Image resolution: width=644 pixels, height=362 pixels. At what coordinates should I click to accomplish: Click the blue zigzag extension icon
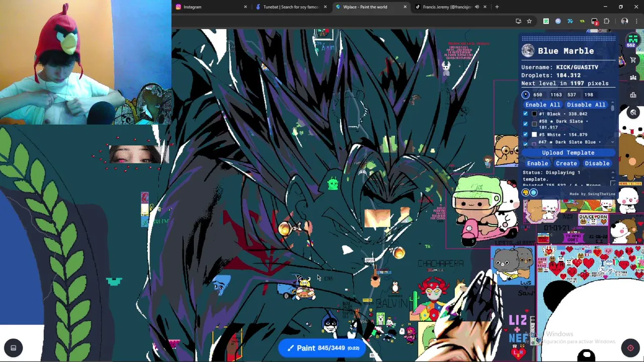(570, 21)
